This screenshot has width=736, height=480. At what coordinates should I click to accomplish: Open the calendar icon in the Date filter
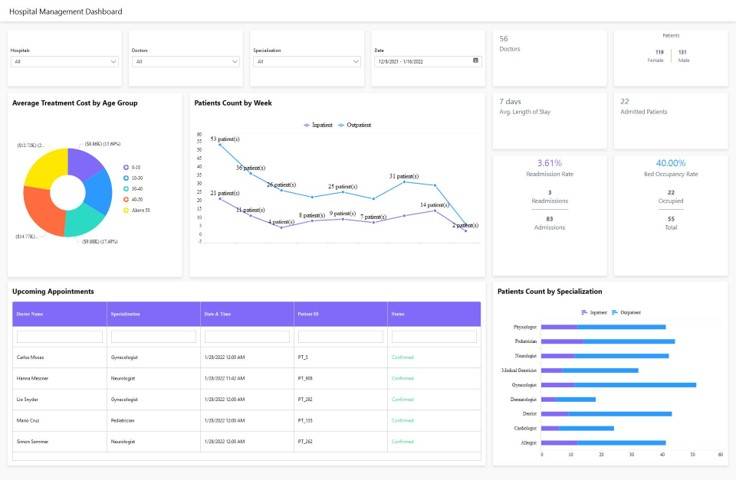point(475,61)
